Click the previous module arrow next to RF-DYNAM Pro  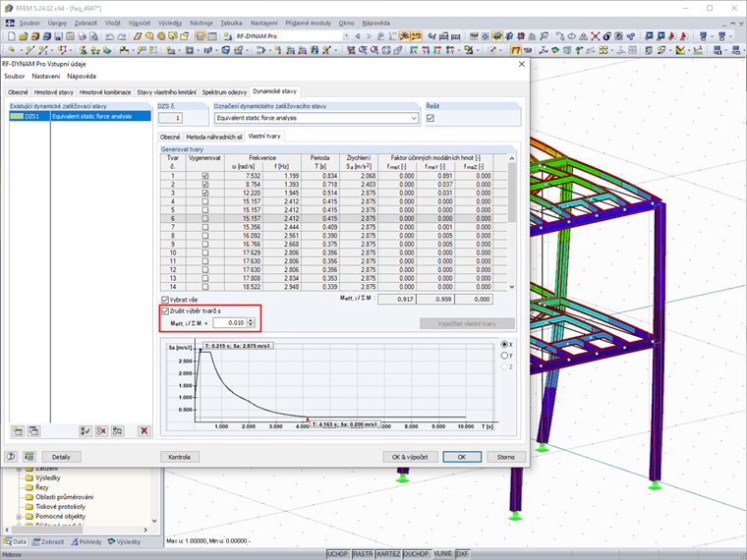358,36
